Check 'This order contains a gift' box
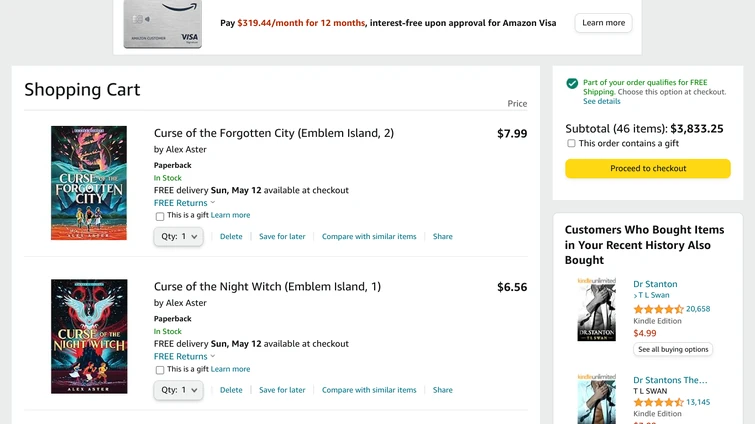 pos(572,143)
